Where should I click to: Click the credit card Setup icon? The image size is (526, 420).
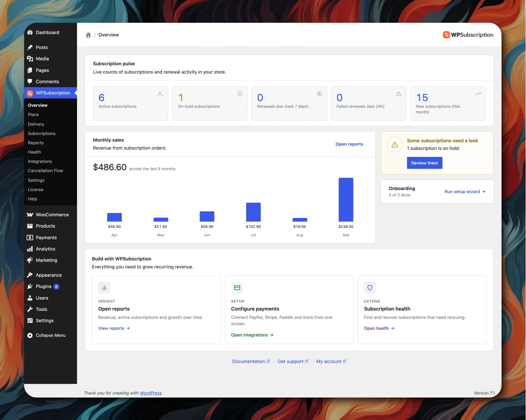coord(237,288)
